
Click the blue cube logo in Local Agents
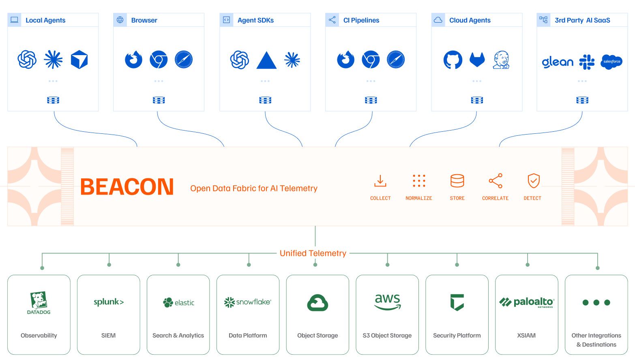click(x=79, y=60)
